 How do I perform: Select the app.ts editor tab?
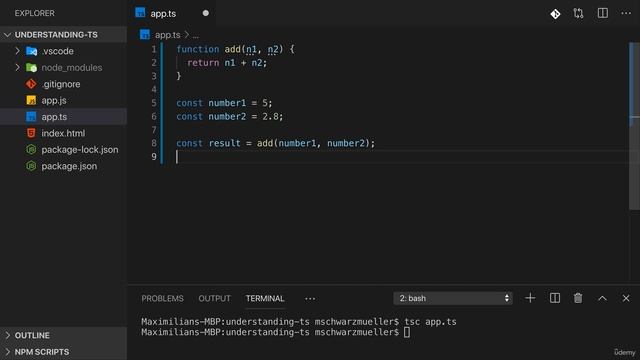[172, 13]
